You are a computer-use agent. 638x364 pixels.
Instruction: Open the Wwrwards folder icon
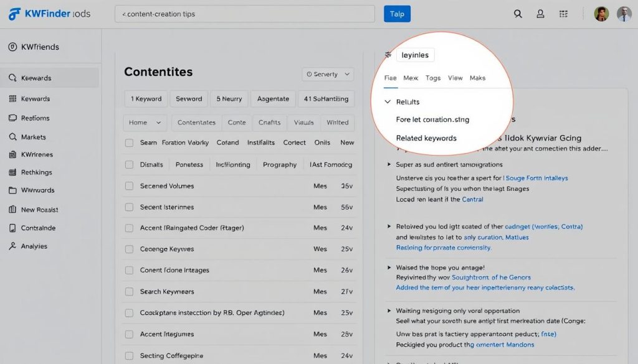(14, 190)
